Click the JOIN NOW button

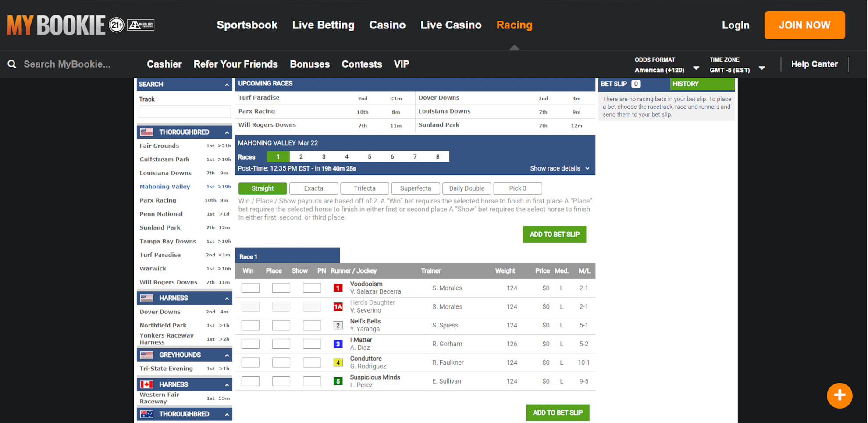pyautogui.click(x=804, y=25)
